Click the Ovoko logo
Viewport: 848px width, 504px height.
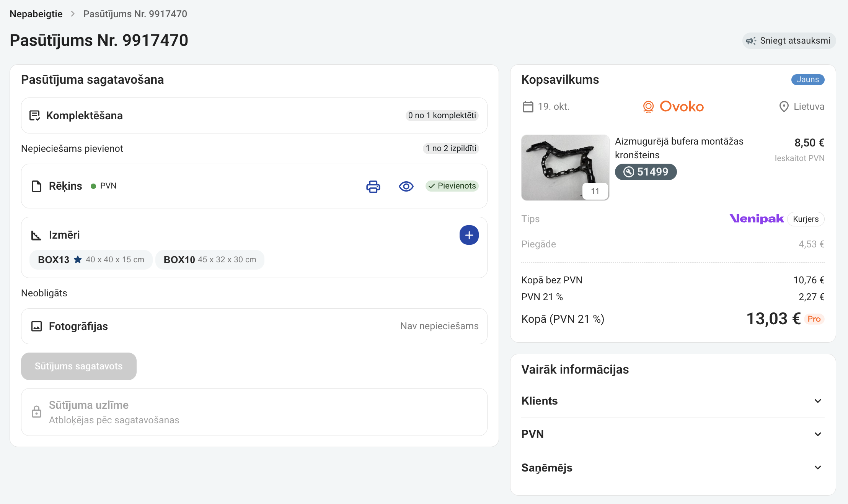(x=673, y=107)
